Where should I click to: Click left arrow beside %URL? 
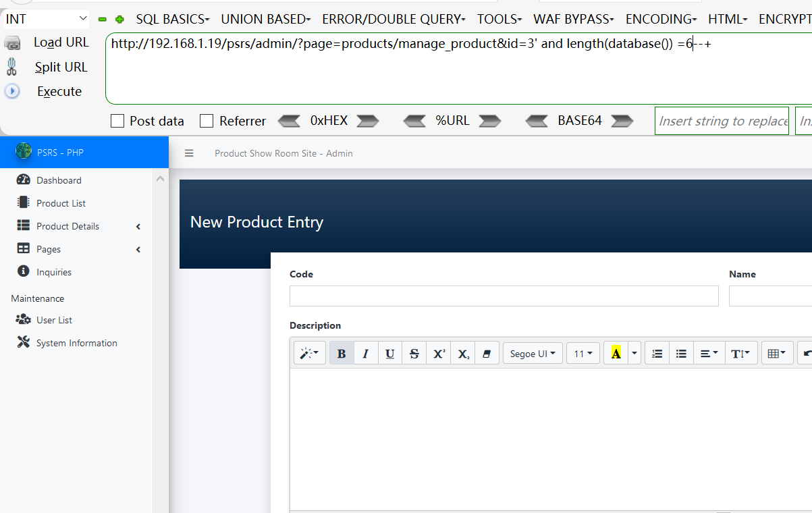[414, 121]
